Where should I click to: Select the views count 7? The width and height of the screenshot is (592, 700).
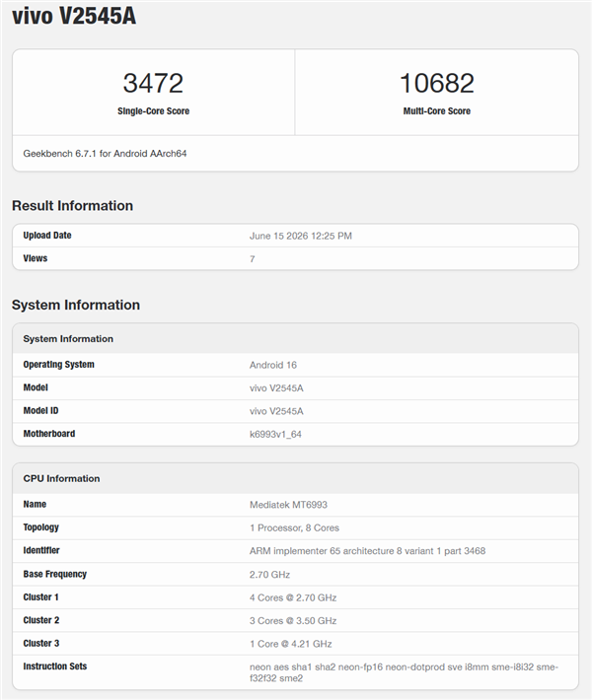pyautogui.click(x=253, y=259)
